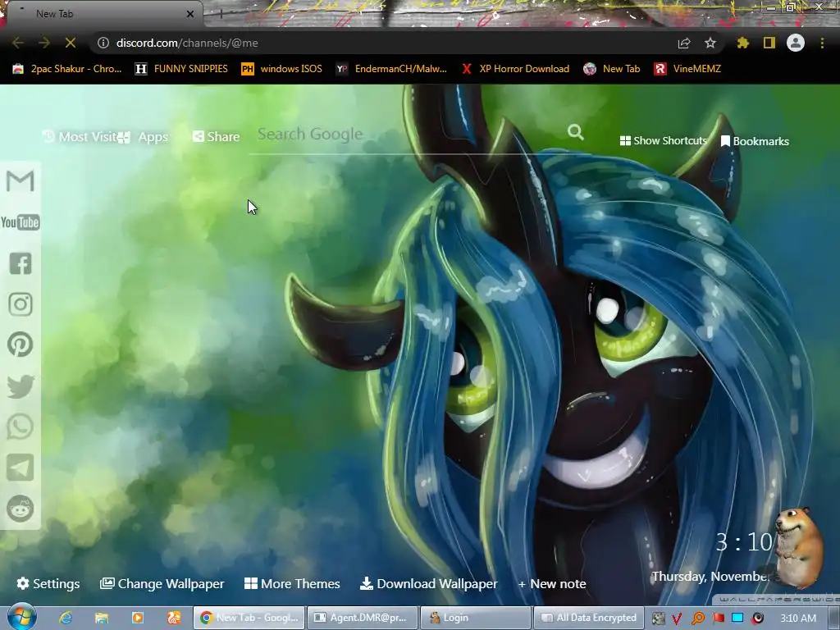Open VineMEMZ bookmark
840x630 pixels.
(x=687, y=69)
